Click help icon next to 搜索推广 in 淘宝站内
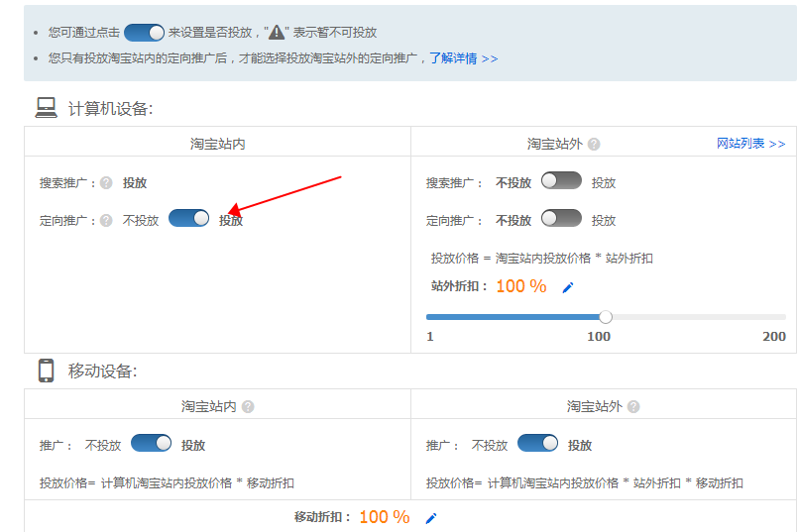 [106, 183]
